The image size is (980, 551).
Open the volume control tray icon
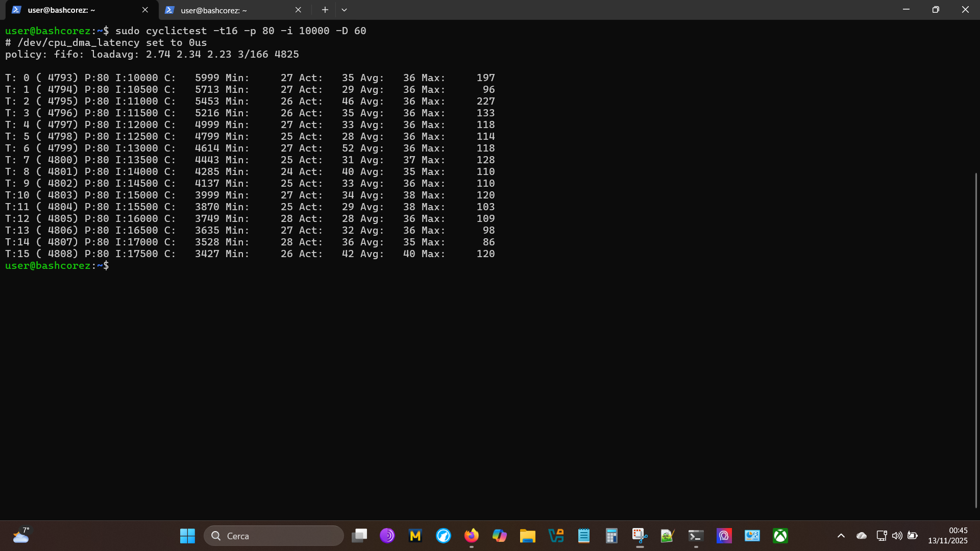tap(897, 536)
